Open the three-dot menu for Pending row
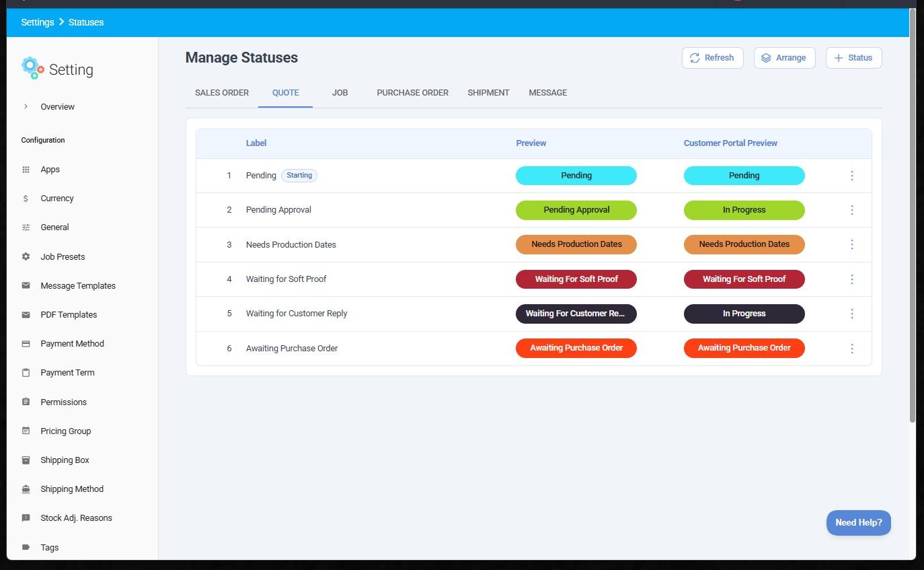Viewport: 924px width, 570px height. coord(852,176)
